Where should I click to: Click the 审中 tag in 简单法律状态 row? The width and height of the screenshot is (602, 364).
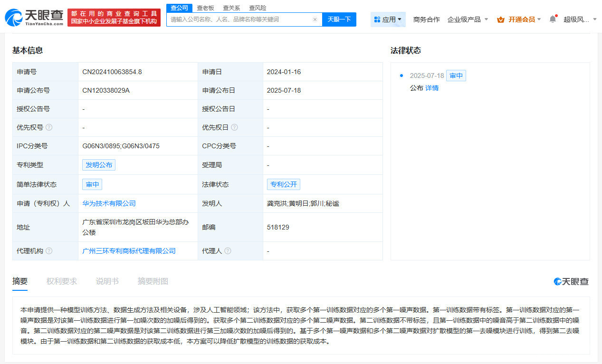(x=92, y=184)
